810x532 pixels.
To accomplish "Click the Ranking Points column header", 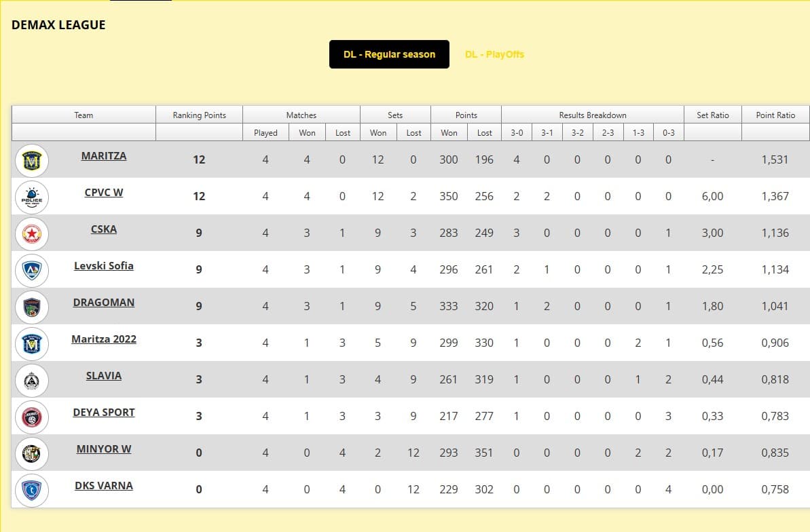I will pos(199,115).
